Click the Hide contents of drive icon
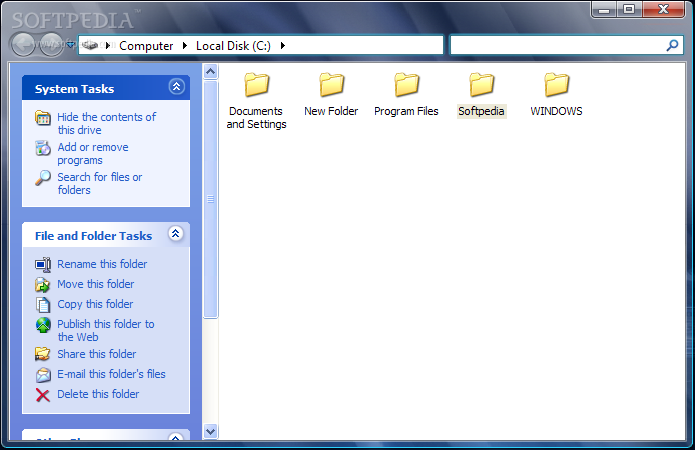 [x=43, y=118]
